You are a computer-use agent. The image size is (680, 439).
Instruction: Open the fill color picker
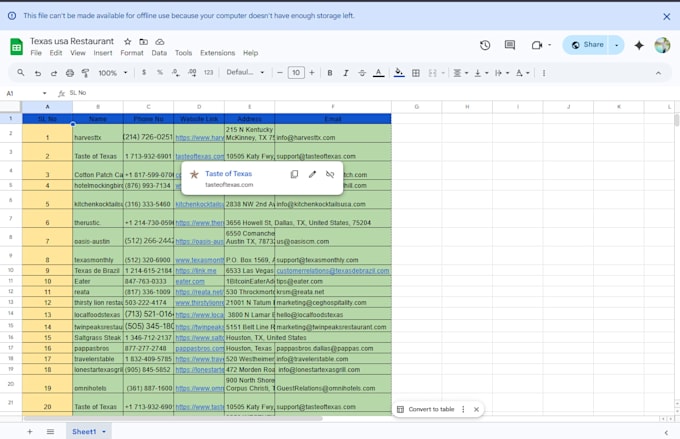tap(399, 73)
